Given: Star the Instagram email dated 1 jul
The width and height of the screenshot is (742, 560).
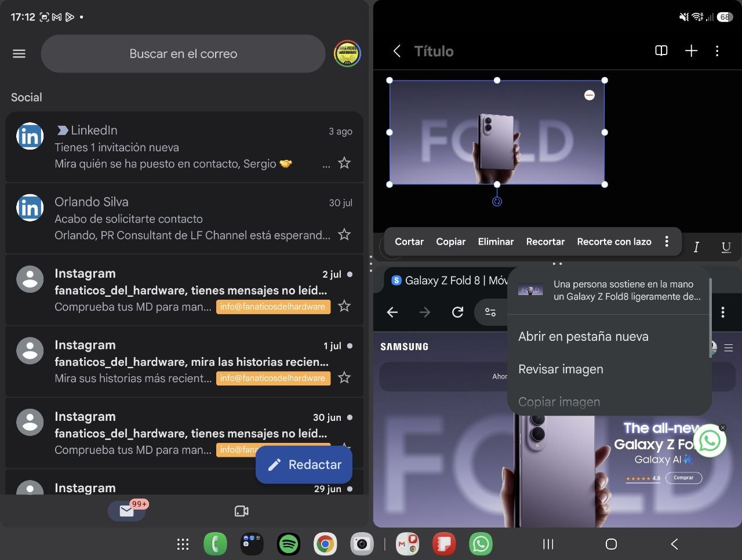Looking at the screenshot, I should point(344,377).
